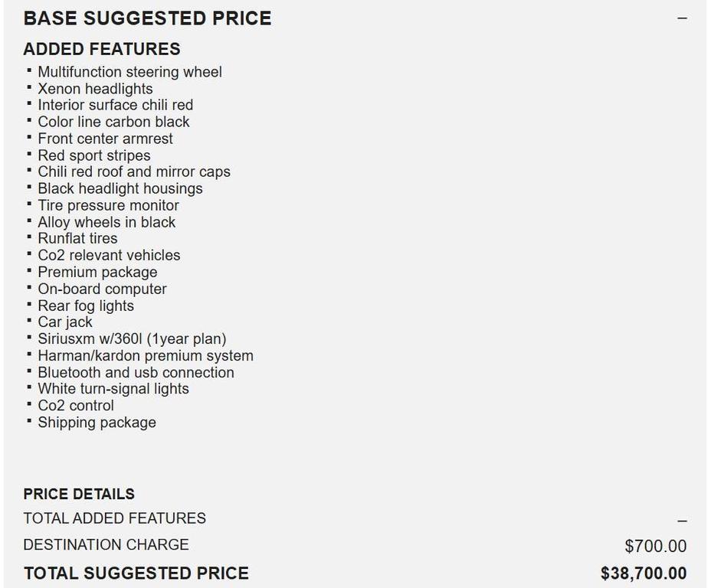711x588 pixels.
Task: Click the bullet beside Red sport stripes
Action: pos(31,155)
